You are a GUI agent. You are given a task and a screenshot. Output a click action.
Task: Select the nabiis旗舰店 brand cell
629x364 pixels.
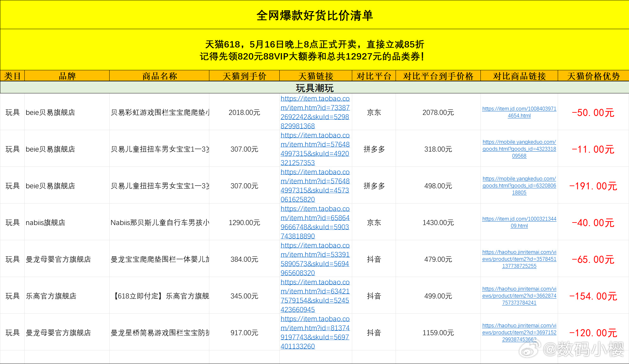pos(67,223)
